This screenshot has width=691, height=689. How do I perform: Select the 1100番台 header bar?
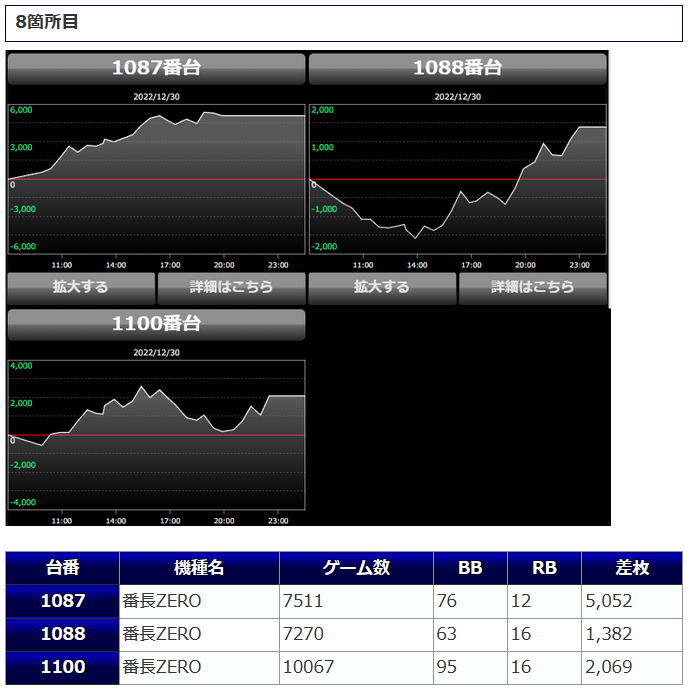coord(156,324)
